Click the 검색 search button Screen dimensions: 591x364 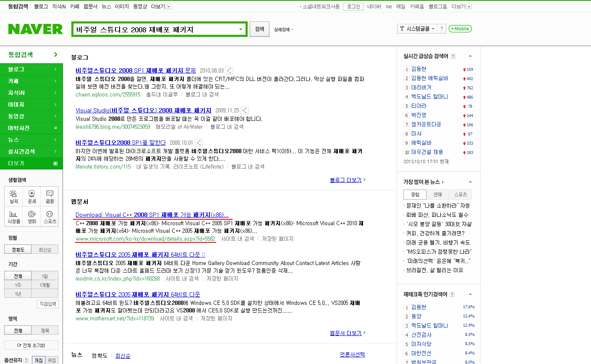click(x=259, y=29)
